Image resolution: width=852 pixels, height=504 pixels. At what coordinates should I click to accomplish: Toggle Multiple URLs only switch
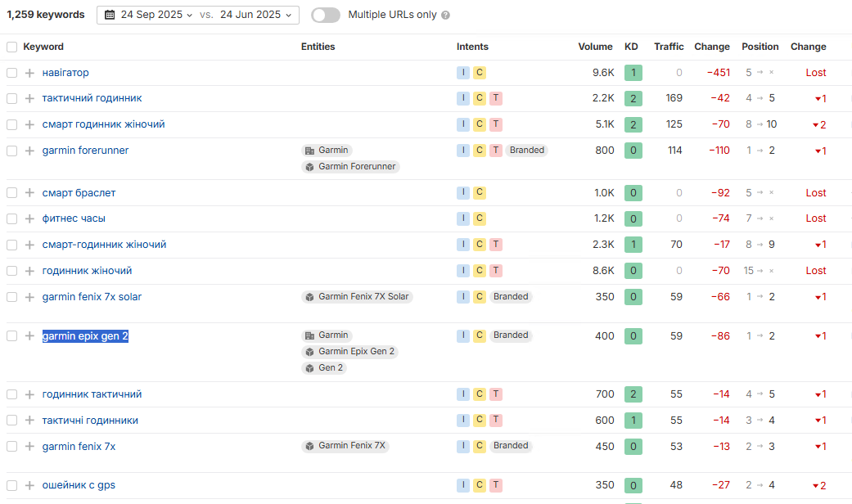point(326,16)
